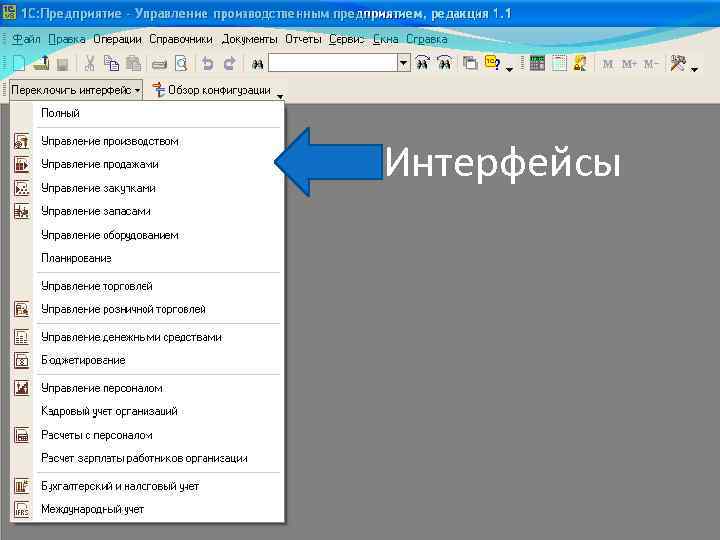Open the Calendar toolbar icon
Screen dimensions: 720x540
pyautogui.click(x=559, y=63)
